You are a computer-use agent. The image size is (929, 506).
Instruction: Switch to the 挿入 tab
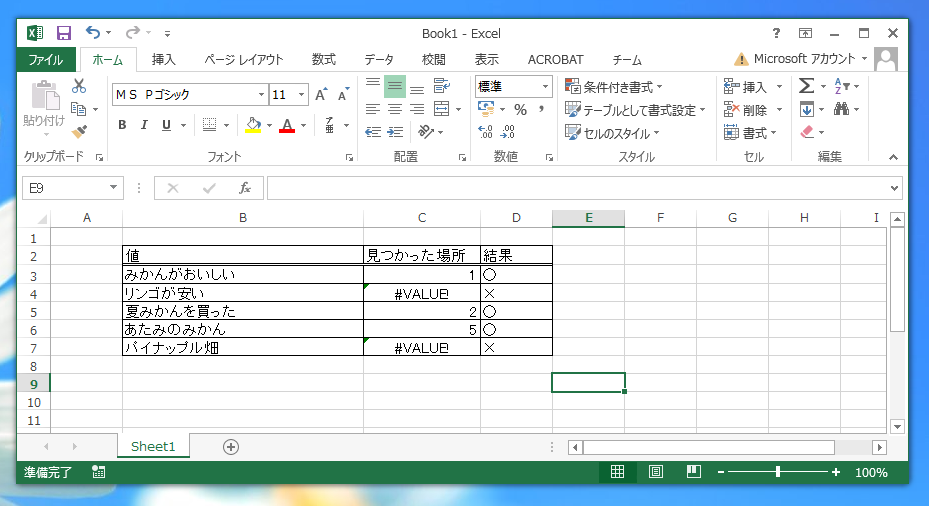(x=164, y=60)
